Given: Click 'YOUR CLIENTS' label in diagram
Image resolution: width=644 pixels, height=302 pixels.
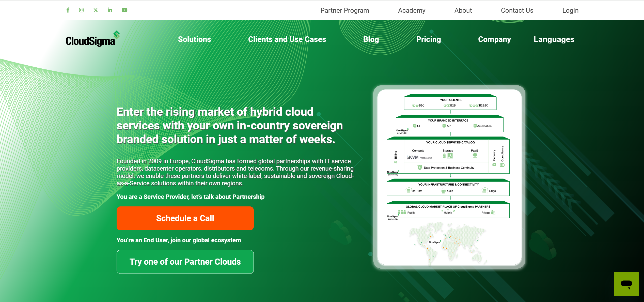Looking at the screenshot, I should 451,100.
